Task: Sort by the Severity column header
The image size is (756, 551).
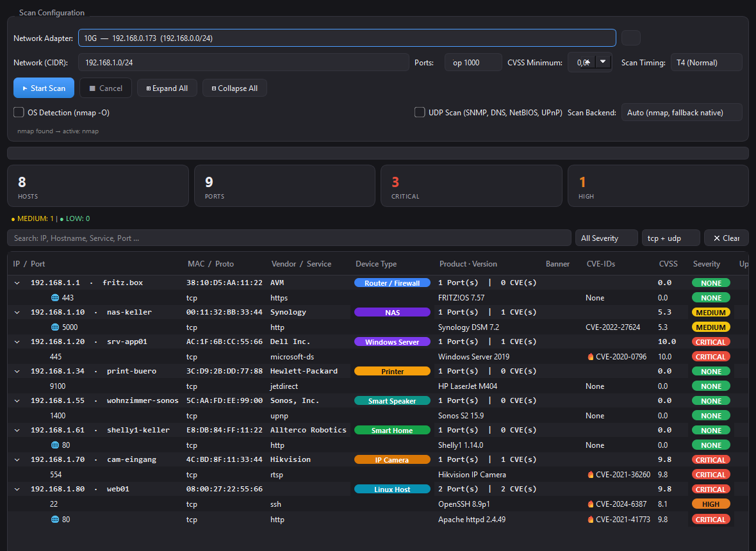Action: 706,264
